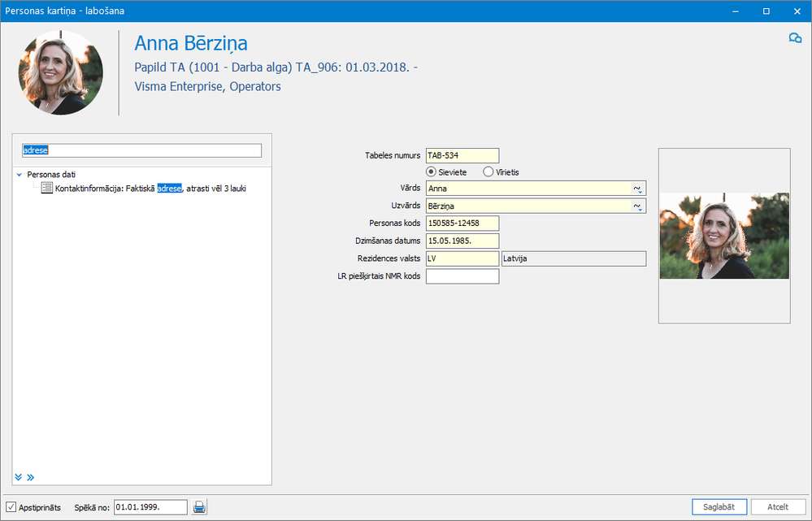Screen dimensions: 812x521
Task: Open the comments chat icon
Action: point(795,38)
